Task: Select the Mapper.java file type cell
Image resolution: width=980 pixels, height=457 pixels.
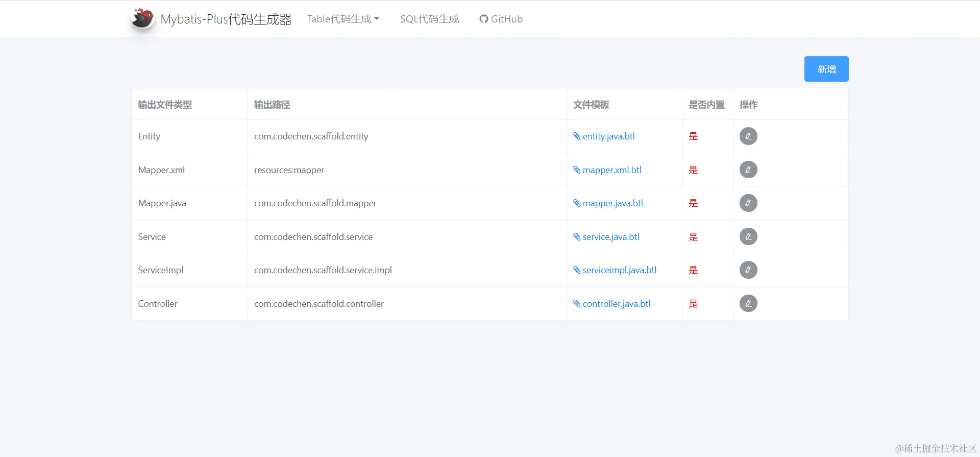Action: pos(189,203)
